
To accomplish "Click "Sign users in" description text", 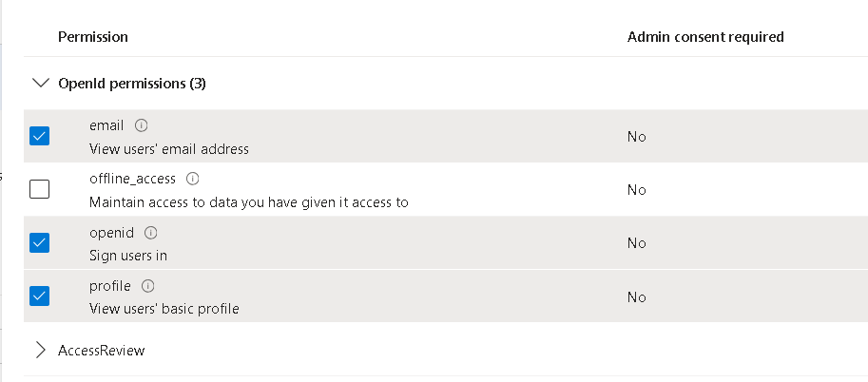I will click(128, 256).
